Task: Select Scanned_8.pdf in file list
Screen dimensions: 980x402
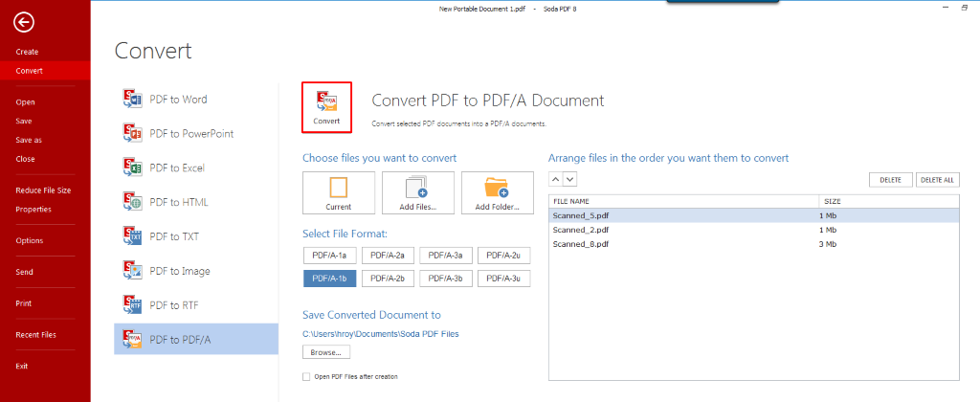Action: (x=754, y=244)
